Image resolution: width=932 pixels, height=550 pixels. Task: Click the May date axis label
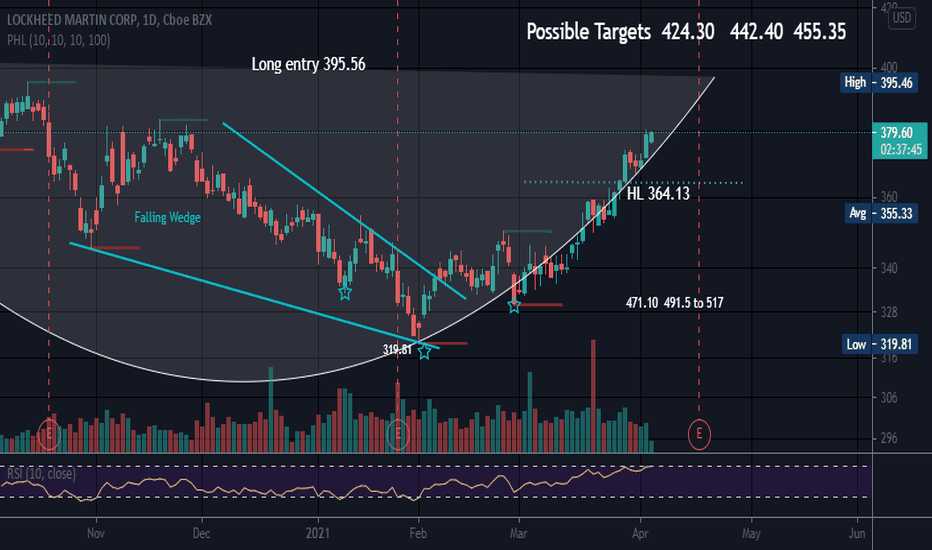[751, 533]
